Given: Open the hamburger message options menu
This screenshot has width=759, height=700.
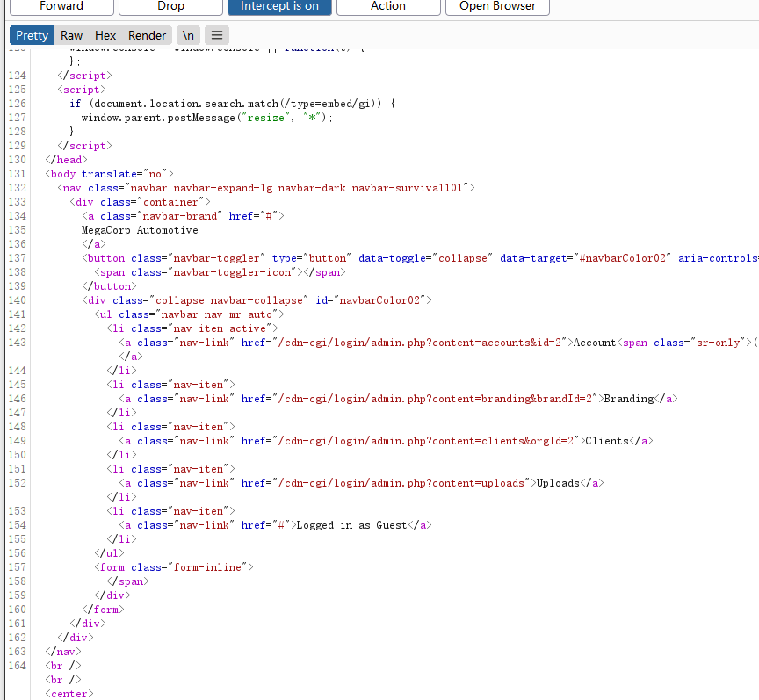Looking at the screenshot, I should [217, 35].
